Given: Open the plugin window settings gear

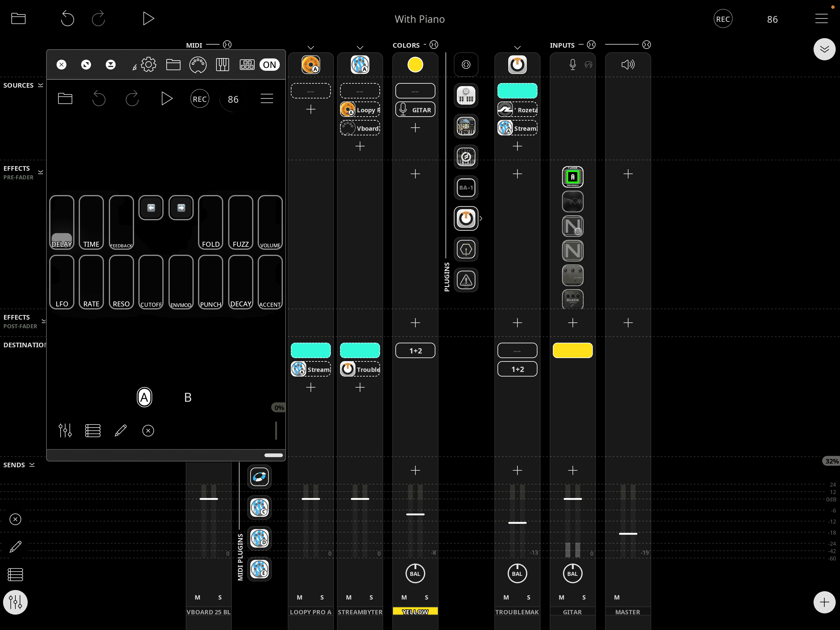Looking at the screenshot, I should pos(149,65).
